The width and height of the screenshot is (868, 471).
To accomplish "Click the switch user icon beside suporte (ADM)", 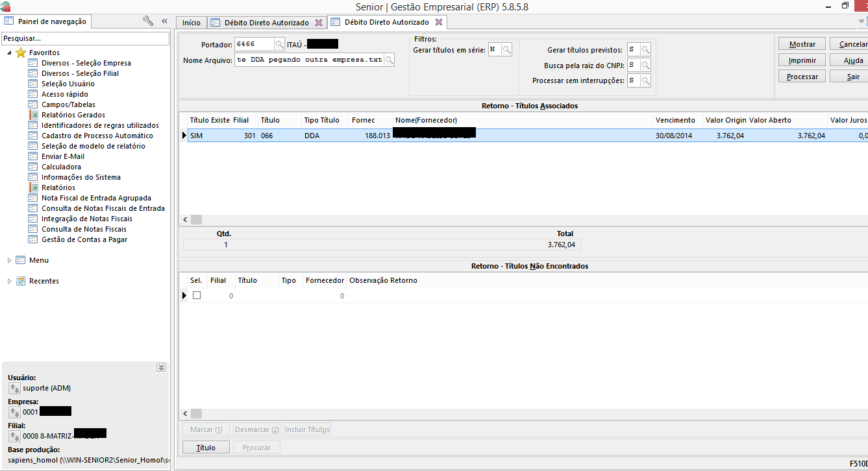I will 14,388.
